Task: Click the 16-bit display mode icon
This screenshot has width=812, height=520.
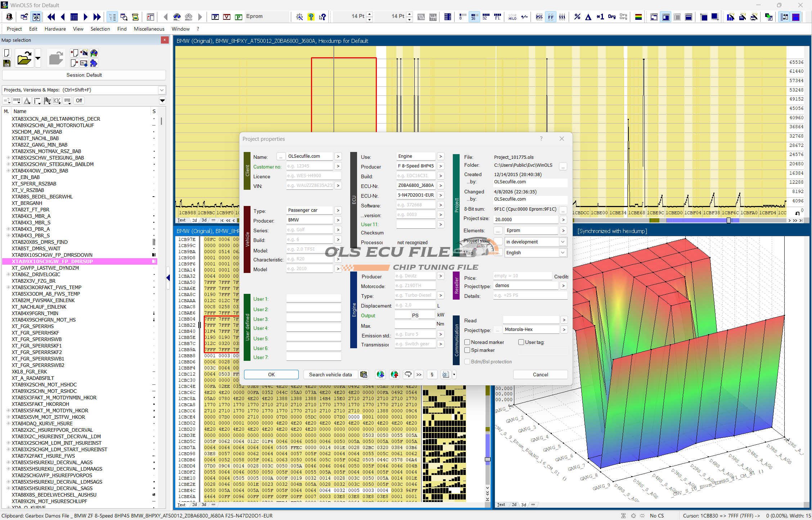Action: click(474, 17)
